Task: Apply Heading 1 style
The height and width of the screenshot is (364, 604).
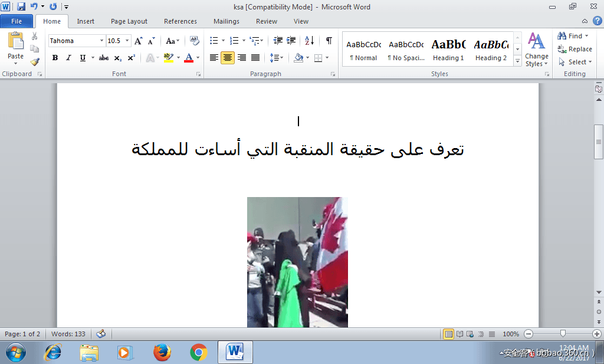Action: 448,48
